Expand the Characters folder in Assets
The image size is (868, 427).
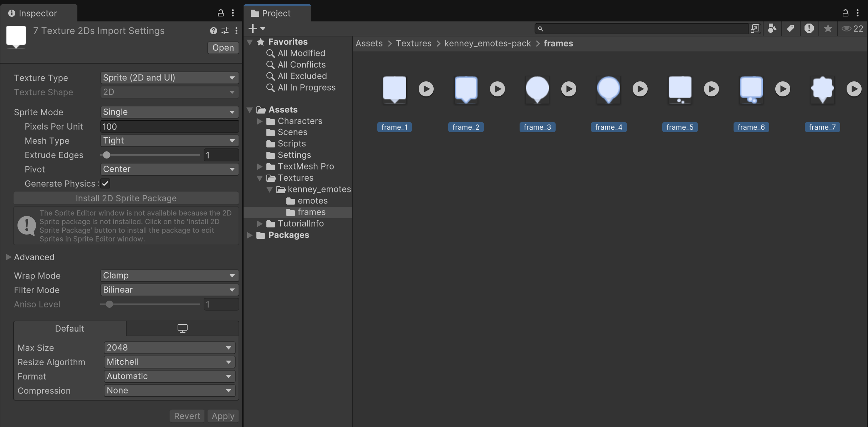coord(260,121)
